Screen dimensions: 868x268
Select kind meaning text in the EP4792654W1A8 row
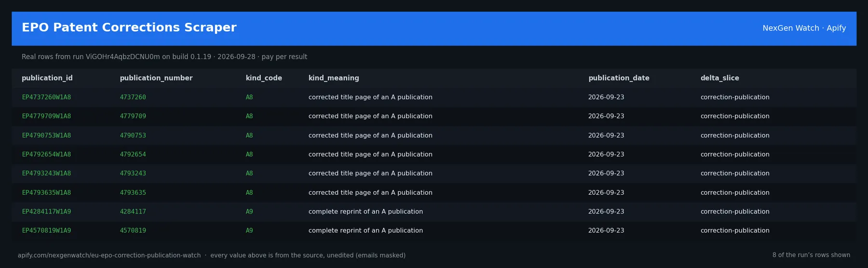[x=370, y=154]
